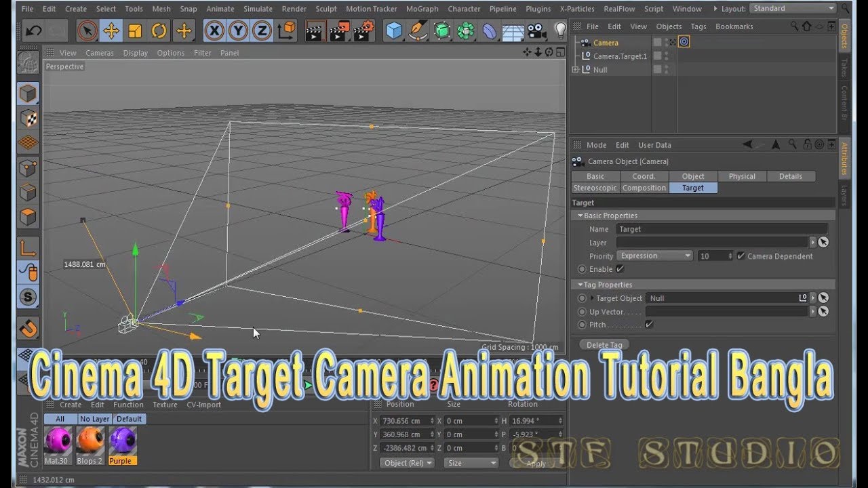868x488 pixels.
Task: Collapse Basic Properties section
Action: click(x=580, y=216)
